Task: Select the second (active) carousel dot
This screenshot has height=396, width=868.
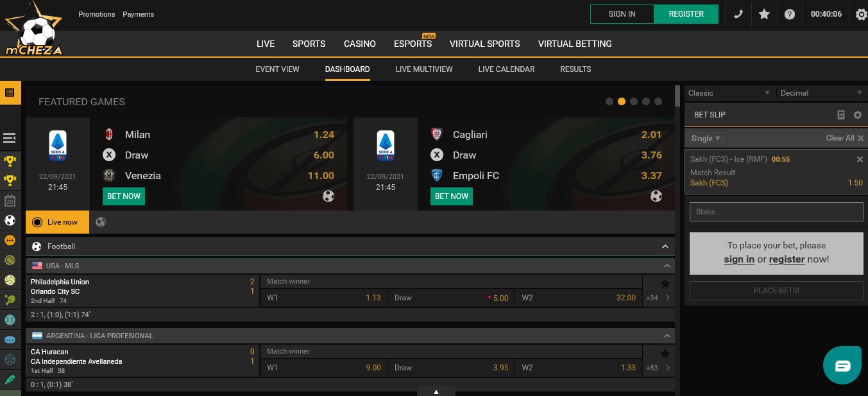Action: click(622, 101)
